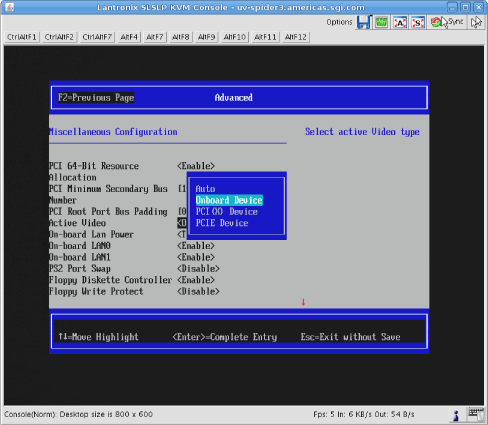Select Onboard Device in the popup list
488x425 pixels.
[229, 200]
